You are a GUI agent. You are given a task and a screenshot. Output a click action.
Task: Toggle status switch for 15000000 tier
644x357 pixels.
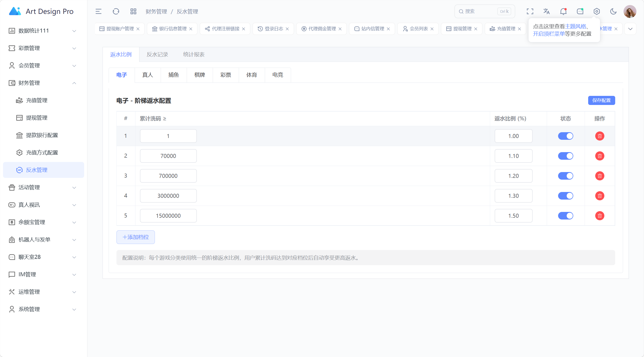(565, 216)
